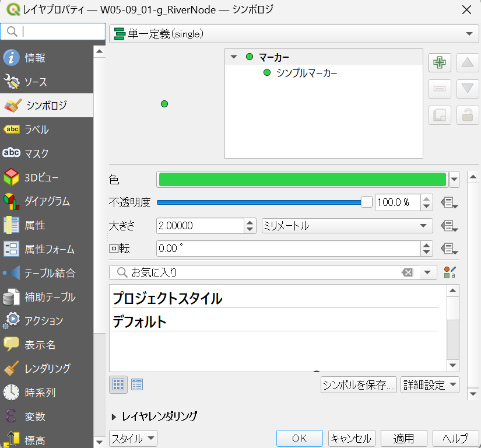Decrease size with spinner down arrow
Image resolution: width=481 pixels, height=448 pixels.
[x=250, y=229]
